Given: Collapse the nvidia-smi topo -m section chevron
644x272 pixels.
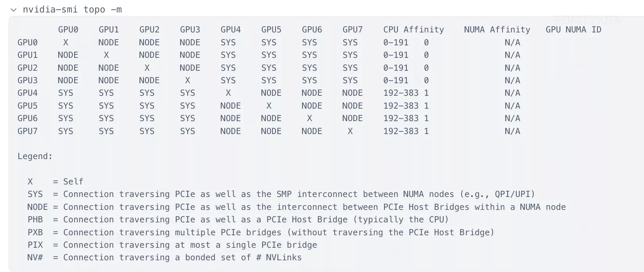Looking at the screenshot, I should point(14,10).
